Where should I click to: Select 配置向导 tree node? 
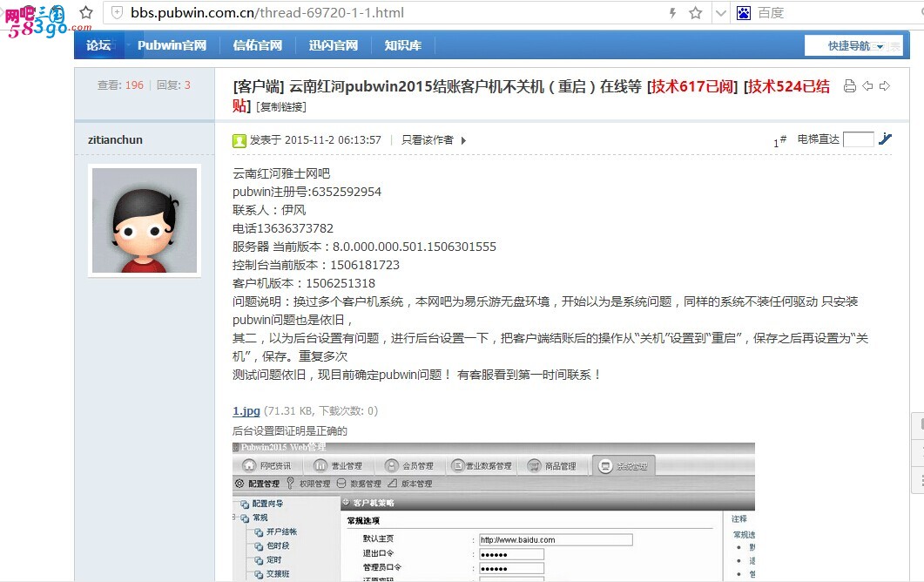point(262,504)
